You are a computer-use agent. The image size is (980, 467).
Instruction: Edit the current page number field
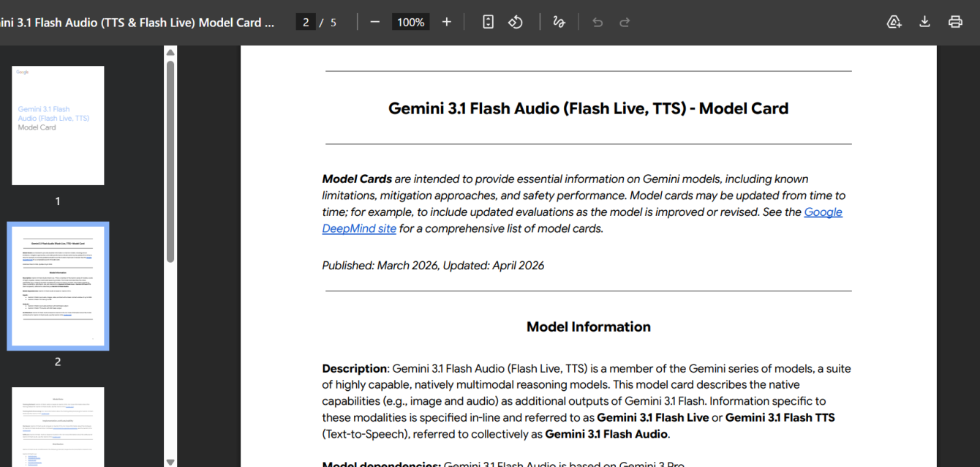coord(305,22)
